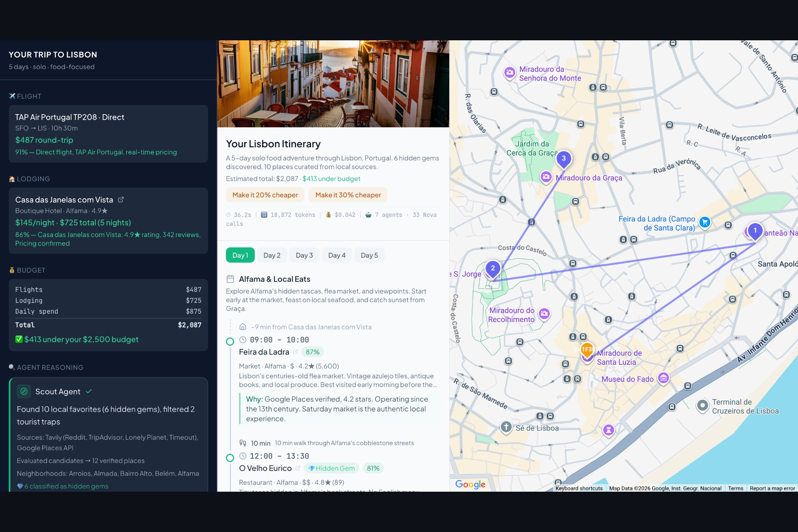Open O Velho Eurico external link icon
The width and height of the screenshot is (798, 532).
pos(298,468)
